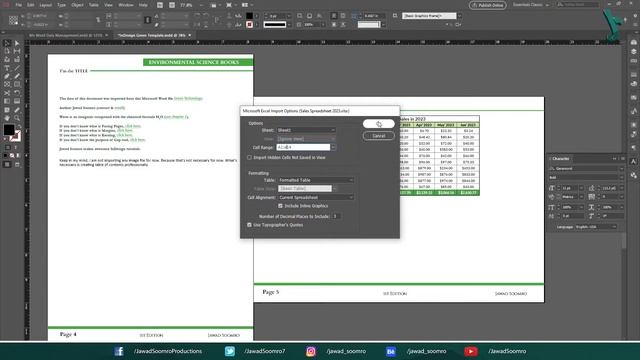The width and height of the screenshot is (640, 360).
Task: Select the Scissors tool
Action: pos(7,93)
